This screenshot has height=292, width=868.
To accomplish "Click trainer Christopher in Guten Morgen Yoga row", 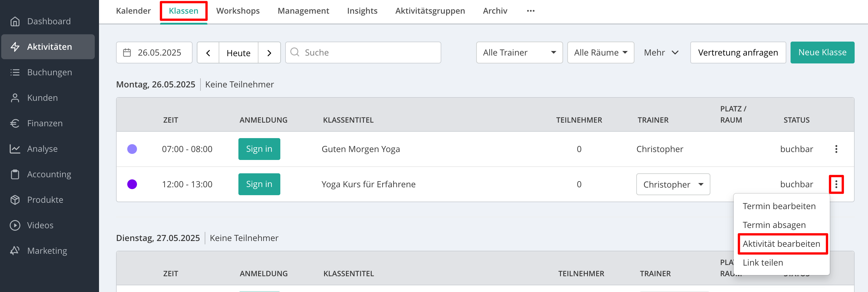I will pos(659,149).
